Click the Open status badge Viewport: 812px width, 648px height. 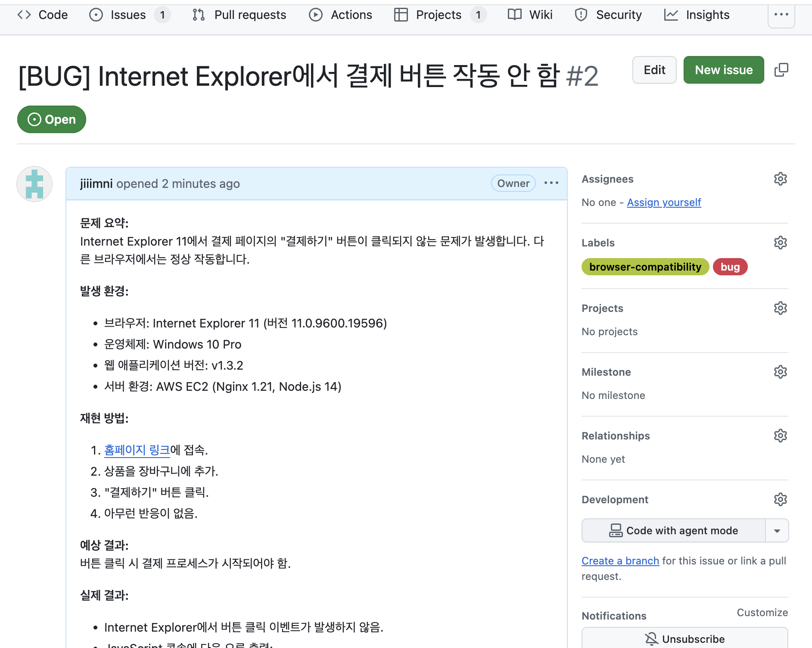[52, 119]
